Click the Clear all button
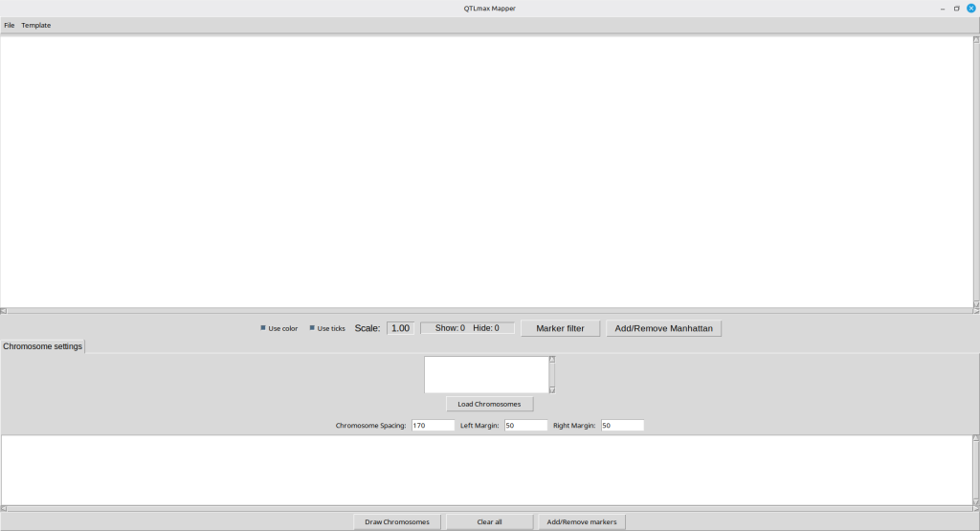The image size is (980, 531). pyautogui.click(x=489, y=521)
